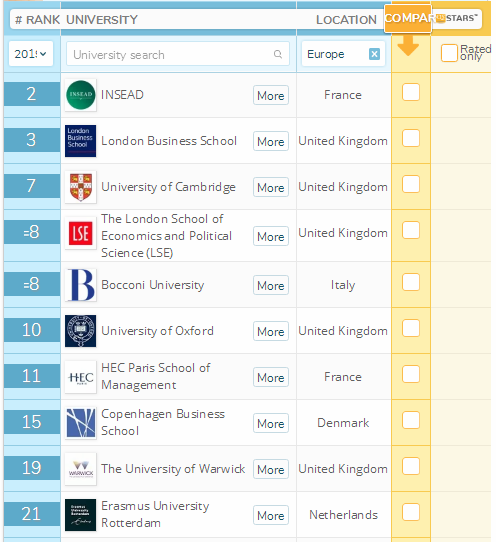Click the HEC Paris logo
Viewport: 496px width, 542px height.
81,377
